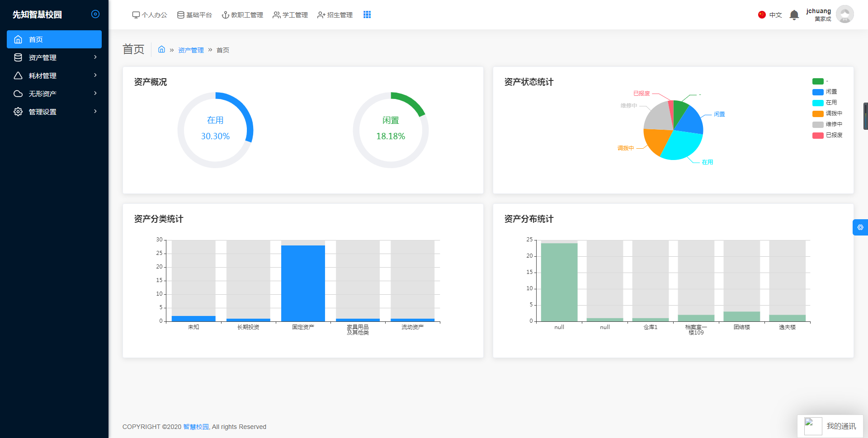Expand the 无形资产 submenu arrow
The height and width of the screenshot is (438, 868).
point(95,93)
